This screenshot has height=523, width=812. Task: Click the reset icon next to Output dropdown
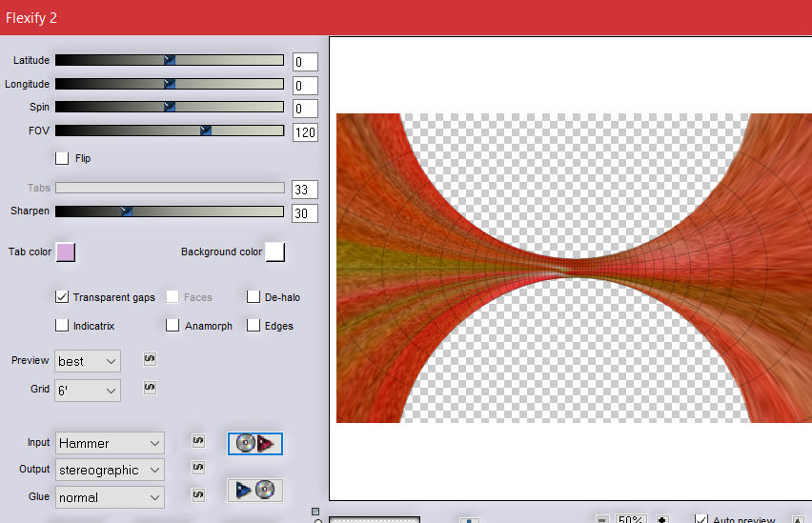click(x=198, y=467)
